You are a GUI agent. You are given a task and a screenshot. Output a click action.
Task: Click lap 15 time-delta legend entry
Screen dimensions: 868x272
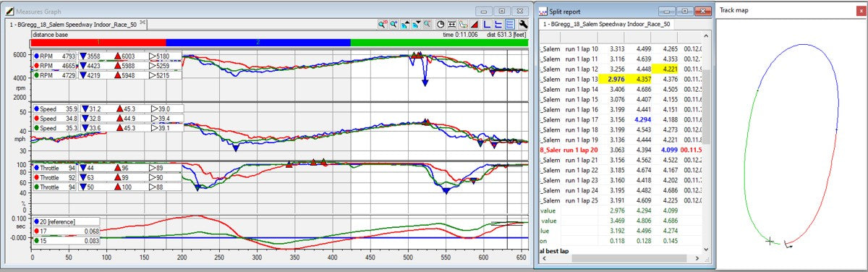67,240
